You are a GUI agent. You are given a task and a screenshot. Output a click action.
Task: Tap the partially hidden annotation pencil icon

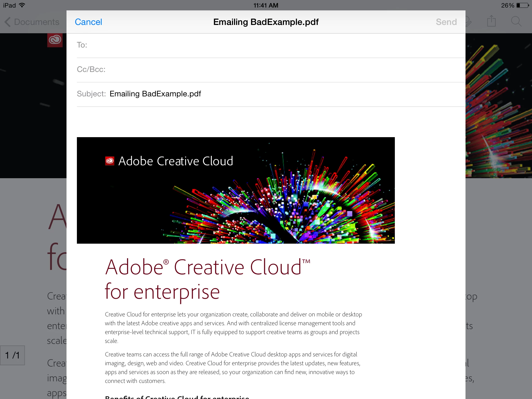point(469,22)
